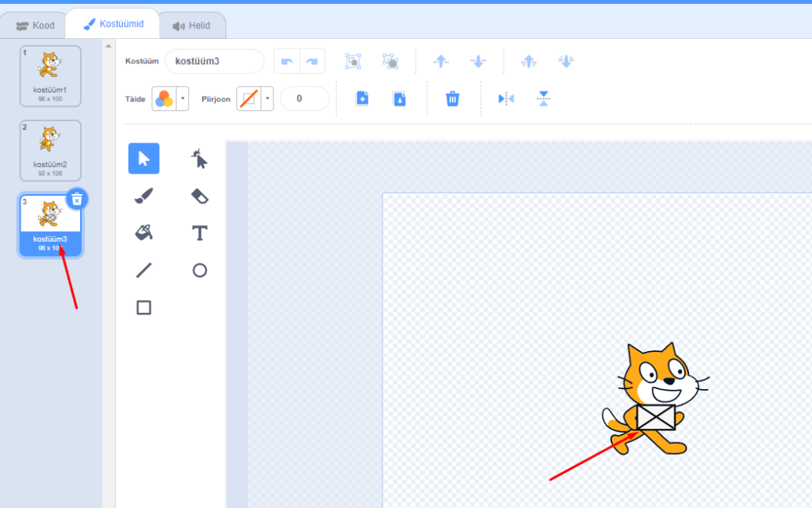Viewport: 812px width, 508px height.
Task: Click the crossed box on the cat
Action: [656, 417]
